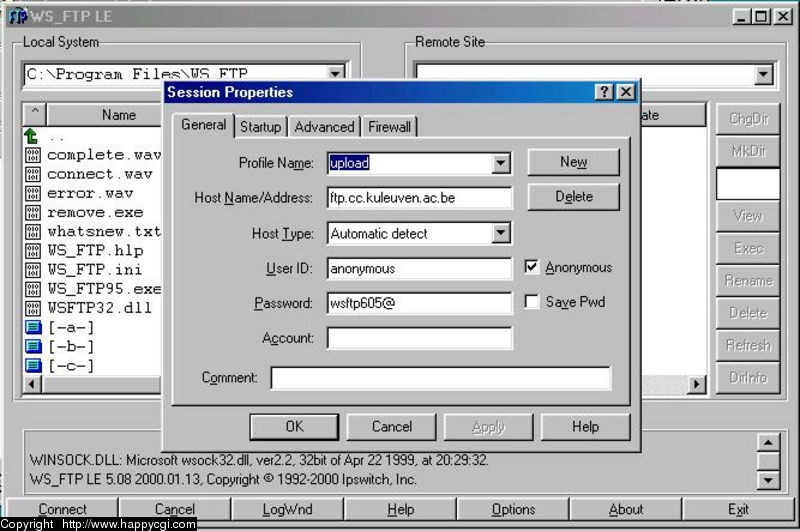The width and height of the screenshot is (800, 531).
Task: Click the Profile Name text field
Action: (410, 163)
